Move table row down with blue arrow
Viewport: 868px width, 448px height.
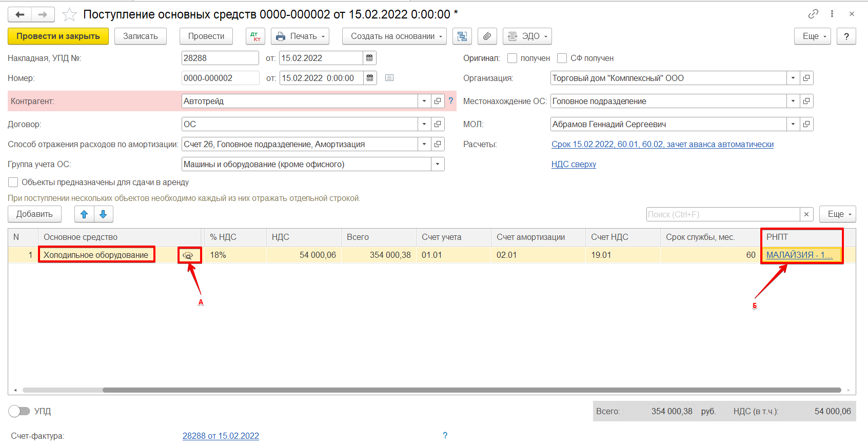tap(103, 214)
